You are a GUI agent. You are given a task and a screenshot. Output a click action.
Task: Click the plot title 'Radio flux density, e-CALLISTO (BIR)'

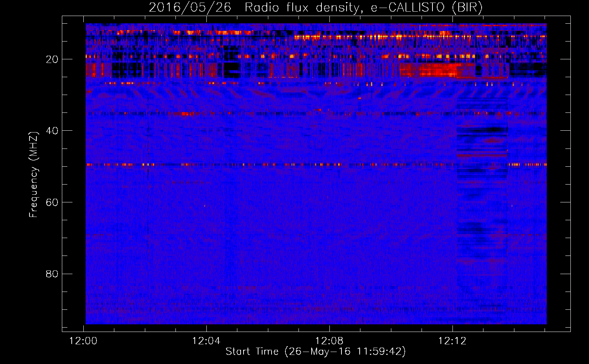click(x=363, y=8)
